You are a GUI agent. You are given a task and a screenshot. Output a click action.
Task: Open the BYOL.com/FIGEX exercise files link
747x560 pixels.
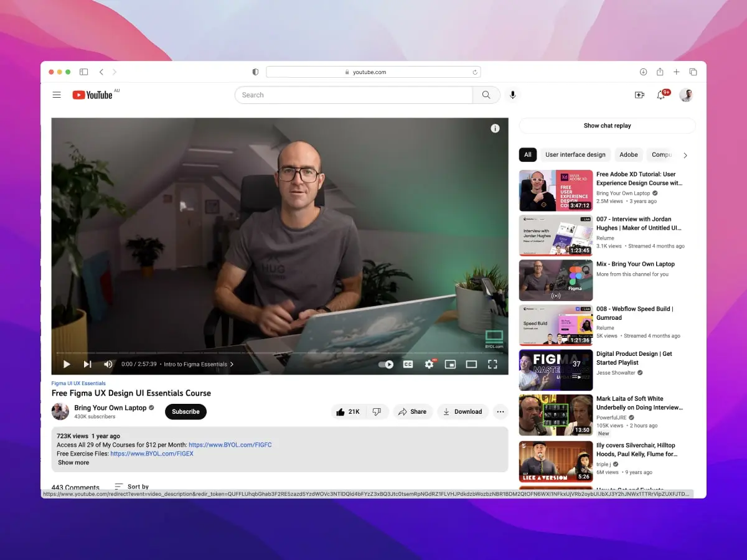(x=152, y=454)
